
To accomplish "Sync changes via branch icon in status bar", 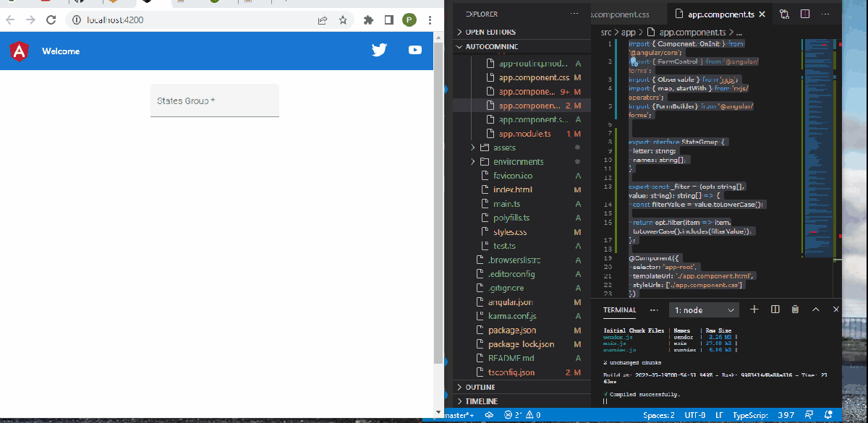I will click(x=489, y=415).
